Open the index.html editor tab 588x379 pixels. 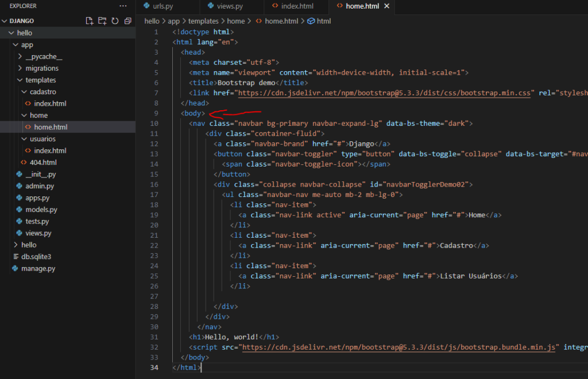coord(297,6)
